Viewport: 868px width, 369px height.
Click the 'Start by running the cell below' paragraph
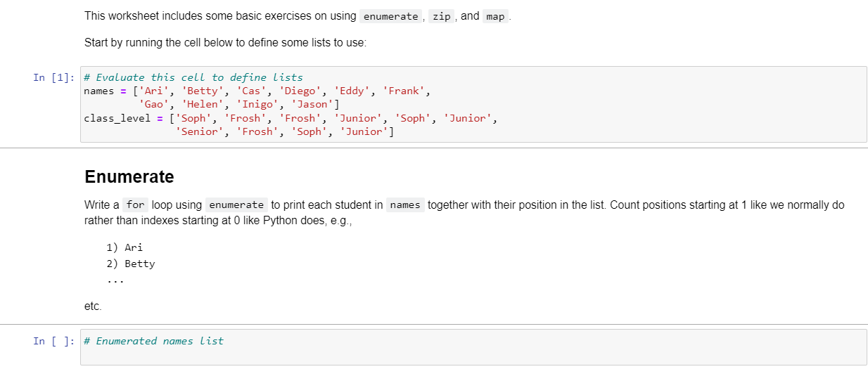(x=225, y=42)
